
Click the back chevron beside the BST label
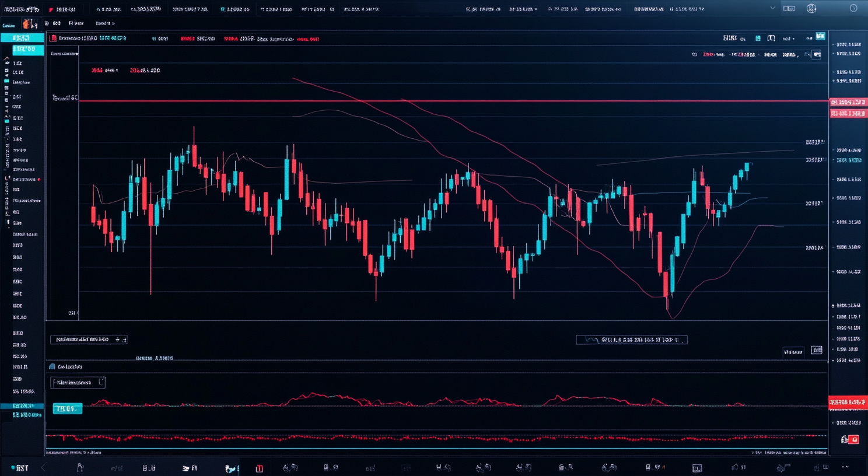tap(43, 468)
